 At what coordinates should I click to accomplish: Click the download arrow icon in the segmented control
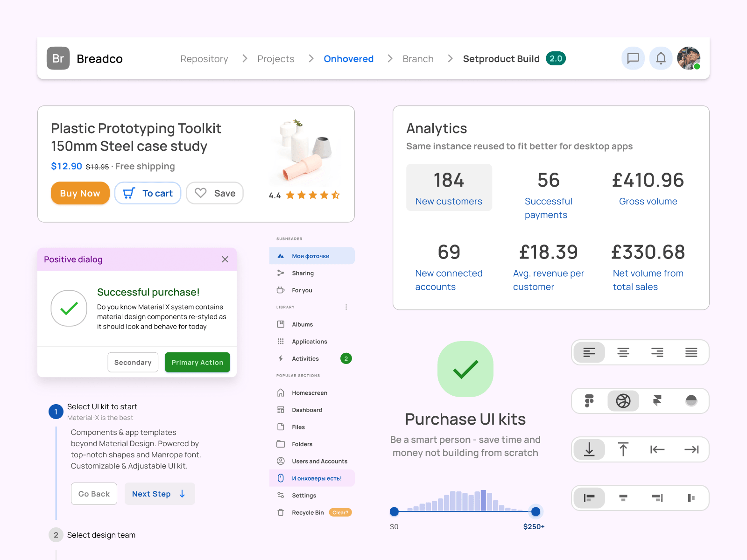tap(589, 449)
